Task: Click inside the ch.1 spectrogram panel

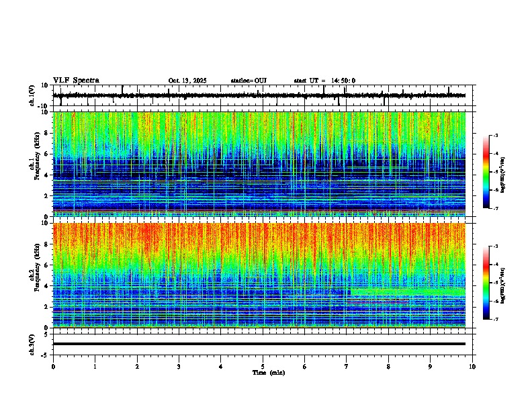Action: tap(259, 164)
